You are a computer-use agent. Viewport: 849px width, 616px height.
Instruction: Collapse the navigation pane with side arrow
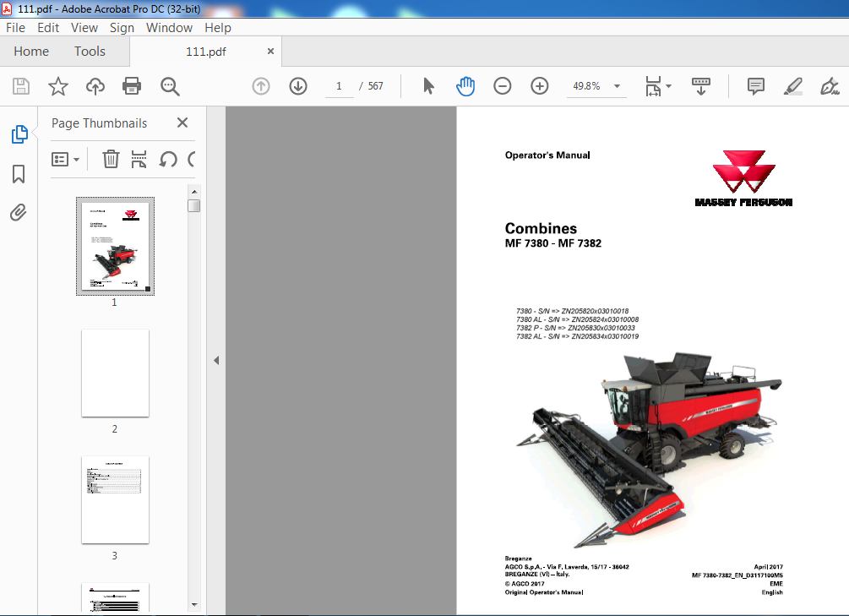[216, 360]
